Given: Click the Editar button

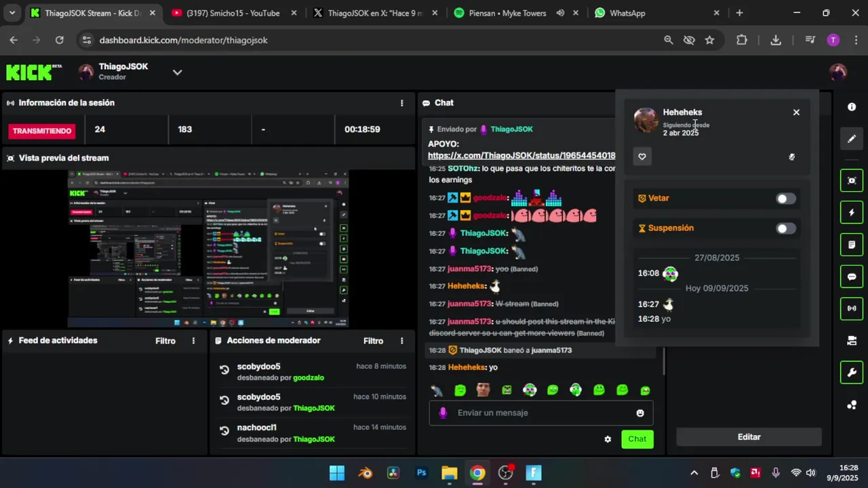Looking at the screenshot, I should (749, 437).
